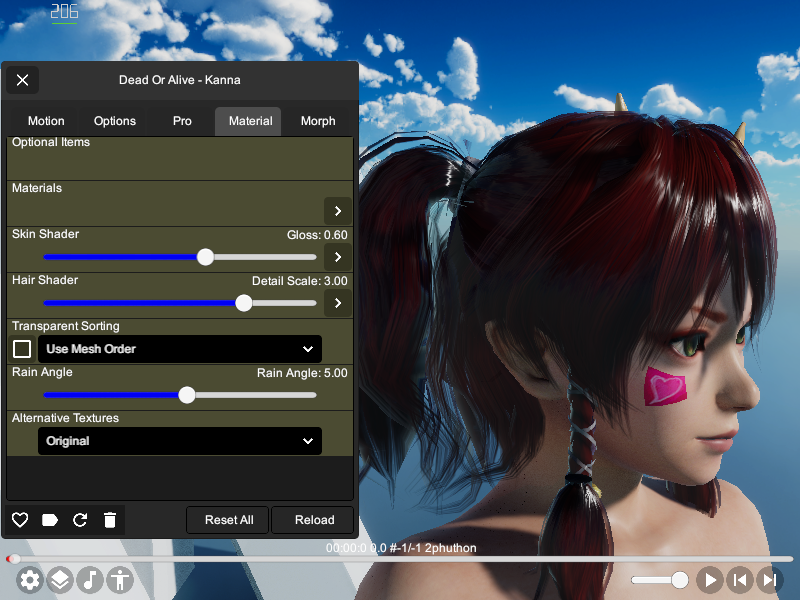Jump to the previous track

740,580
